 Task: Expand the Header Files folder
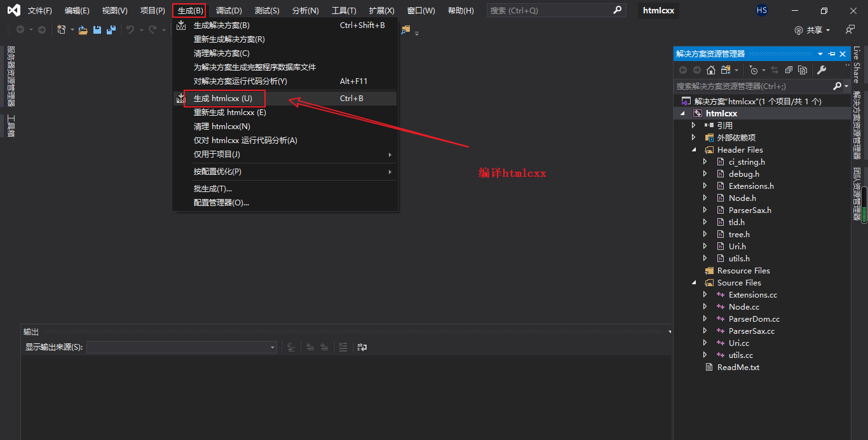693,149
